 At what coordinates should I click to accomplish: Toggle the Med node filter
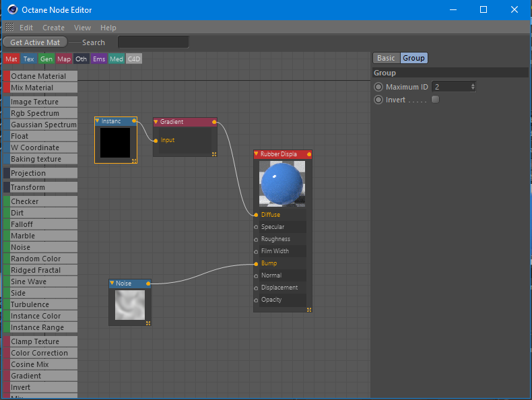pos(117,59)
